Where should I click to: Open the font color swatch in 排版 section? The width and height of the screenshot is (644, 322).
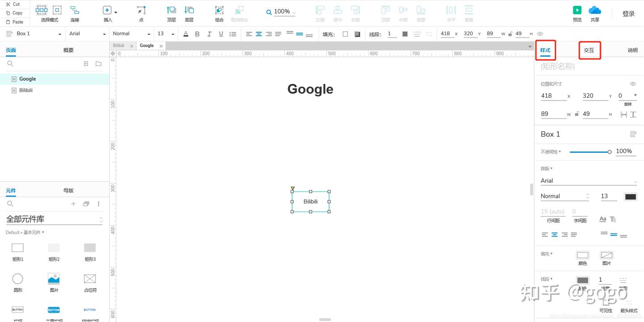[631, 197]
